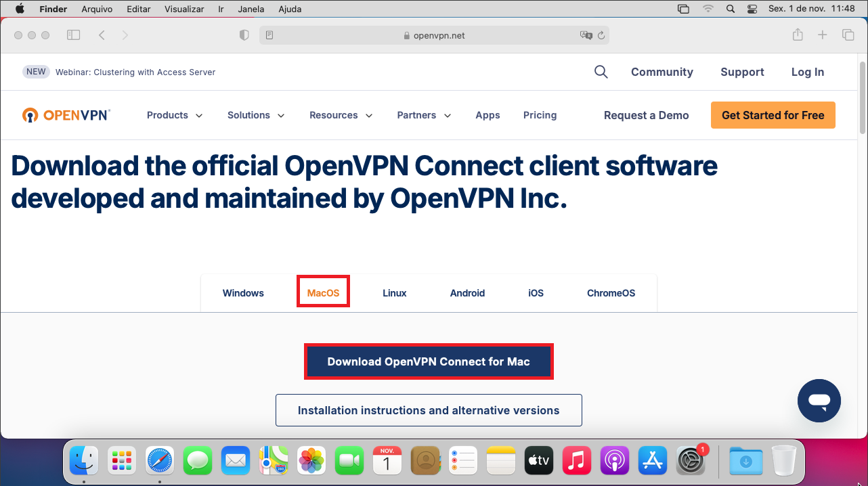Open the Support link
The image size is (868, 486).
(x=742, y=72)
